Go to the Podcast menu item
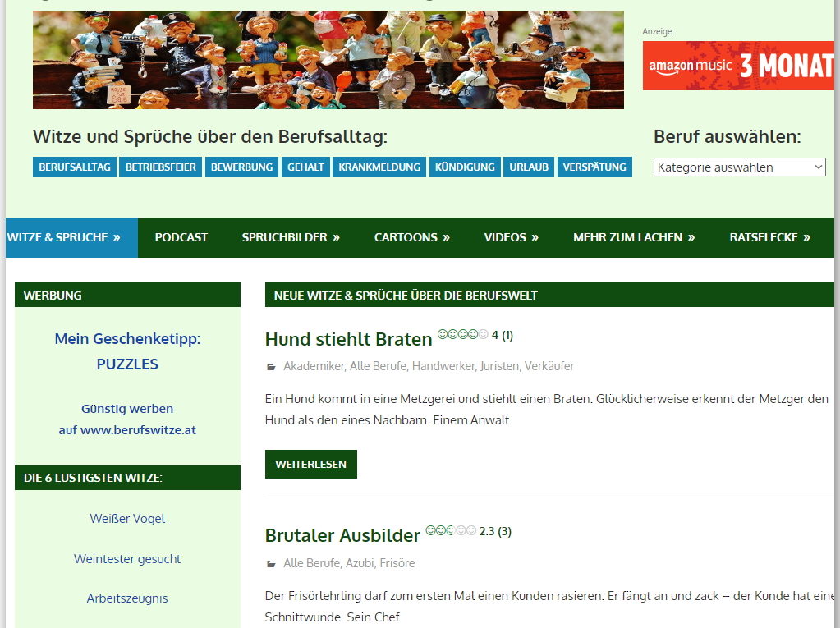Screen dimensions: 840x628 (x=181, y=238)
